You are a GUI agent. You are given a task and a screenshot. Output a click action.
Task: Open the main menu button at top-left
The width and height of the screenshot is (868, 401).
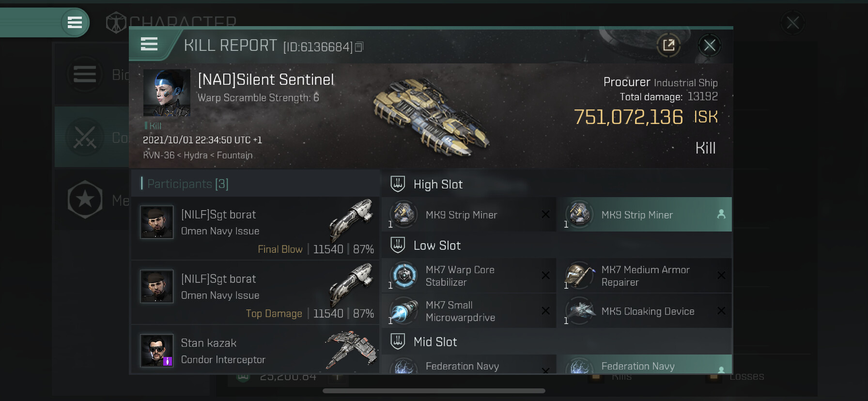[75, 22]
